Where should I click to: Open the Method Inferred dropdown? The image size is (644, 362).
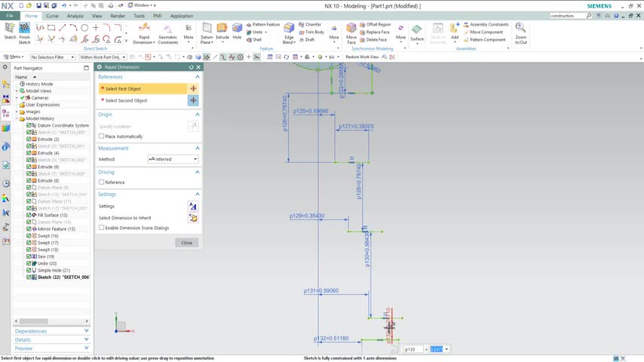(173, 159)
